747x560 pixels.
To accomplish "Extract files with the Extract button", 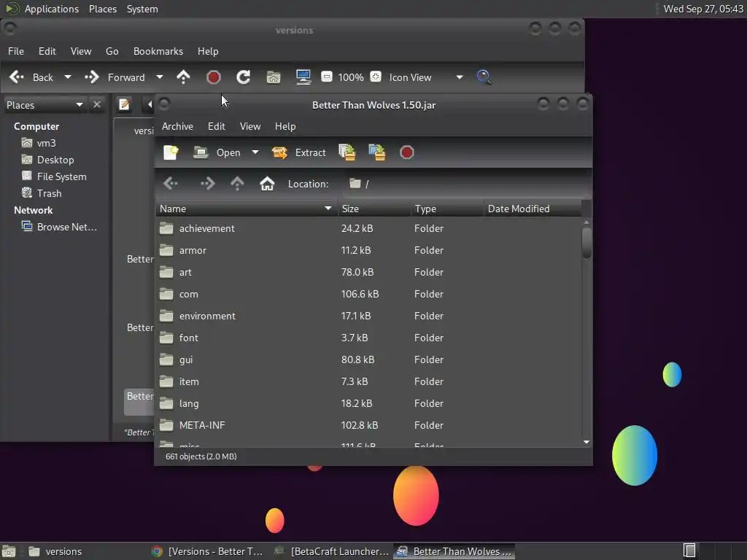I will point(298,152).
